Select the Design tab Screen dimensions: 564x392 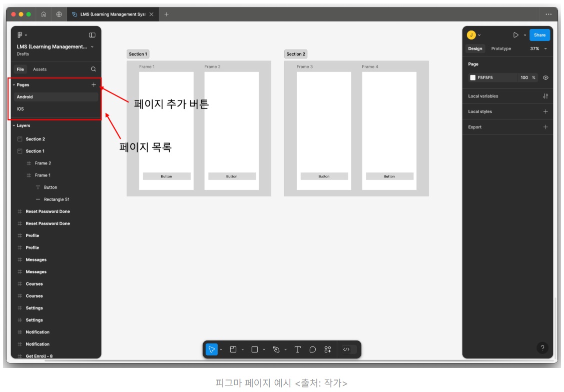click(475, 48)
